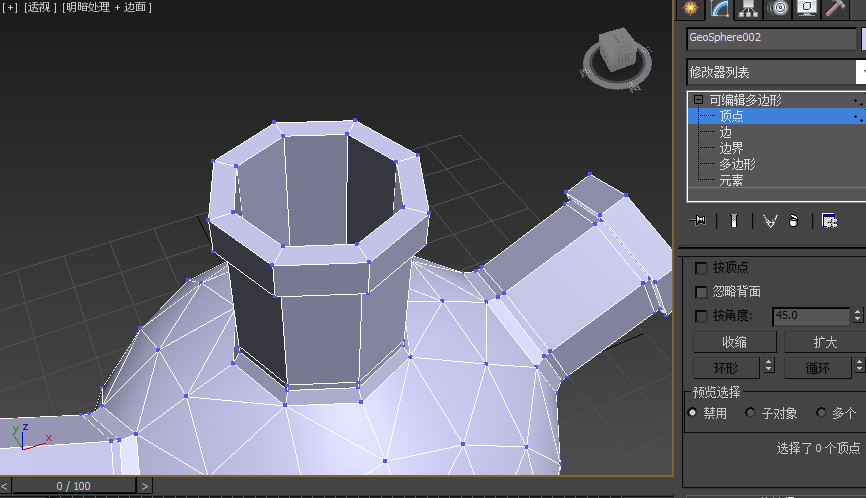Click the 环形 button
Screen dimensions: 866x498
pyautogui.click(x=726, y=368)
